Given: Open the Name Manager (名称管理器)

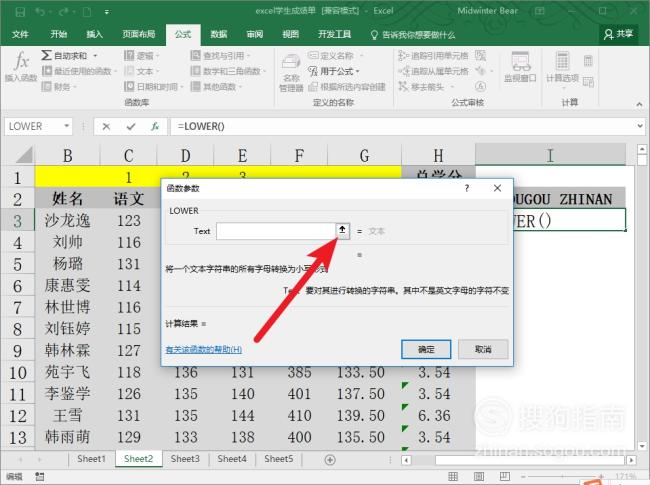Looking at the screenshot, I should (x=291, y=72).
